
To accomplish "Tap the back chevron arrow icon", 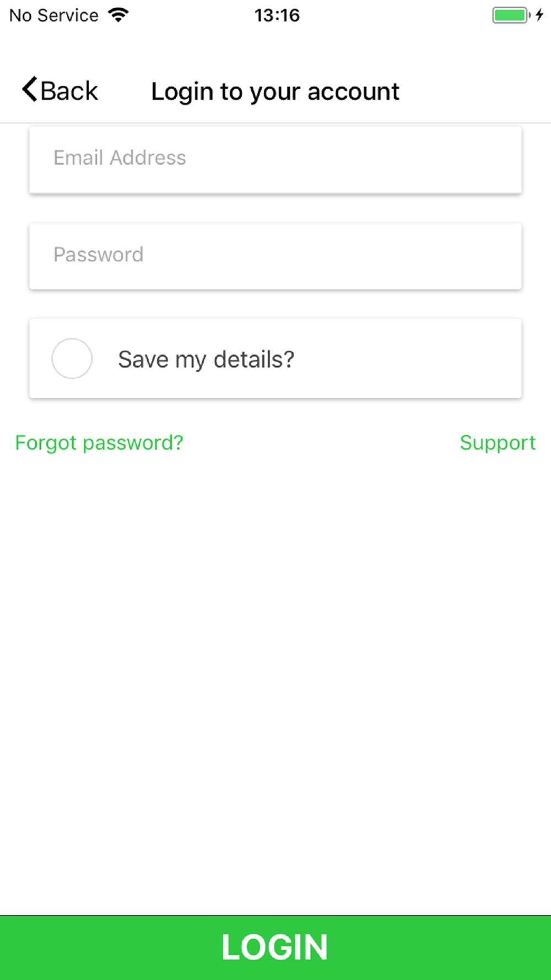I will point(30,89).
